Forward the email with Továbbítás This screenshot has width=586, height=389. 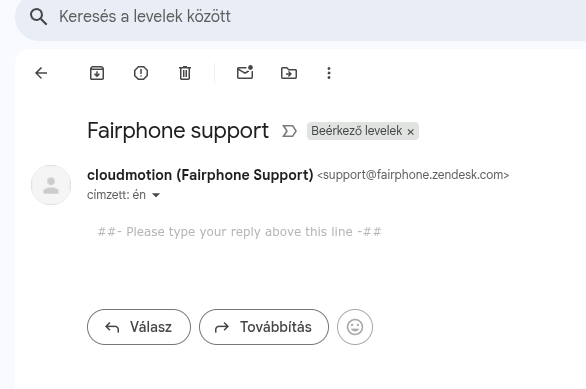(264, 327)
